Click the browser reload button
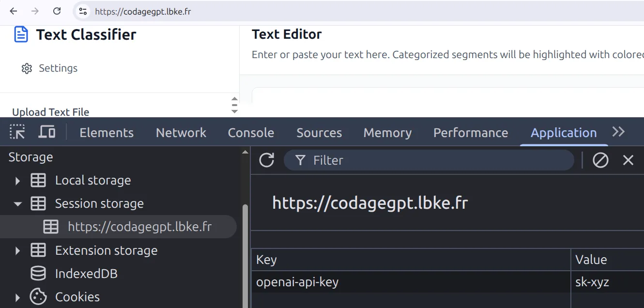Image resolution: width=644 pixels, height=308 pixels. pos(57,11)
